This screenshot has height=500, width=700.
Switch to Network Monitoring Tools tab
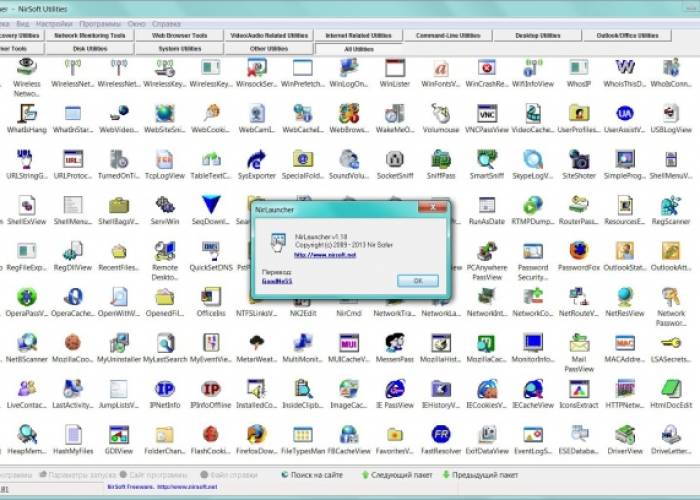click(x=90, y=35)
